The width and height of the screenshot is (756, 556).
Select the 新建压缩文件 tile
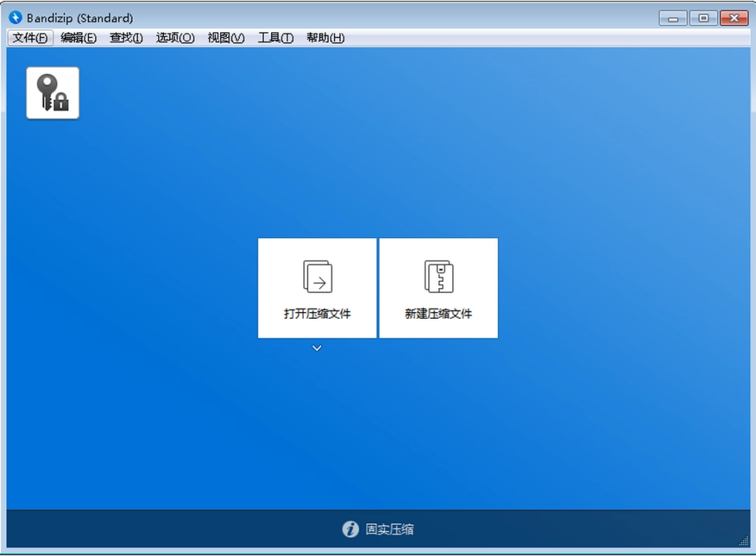(438, 287)
